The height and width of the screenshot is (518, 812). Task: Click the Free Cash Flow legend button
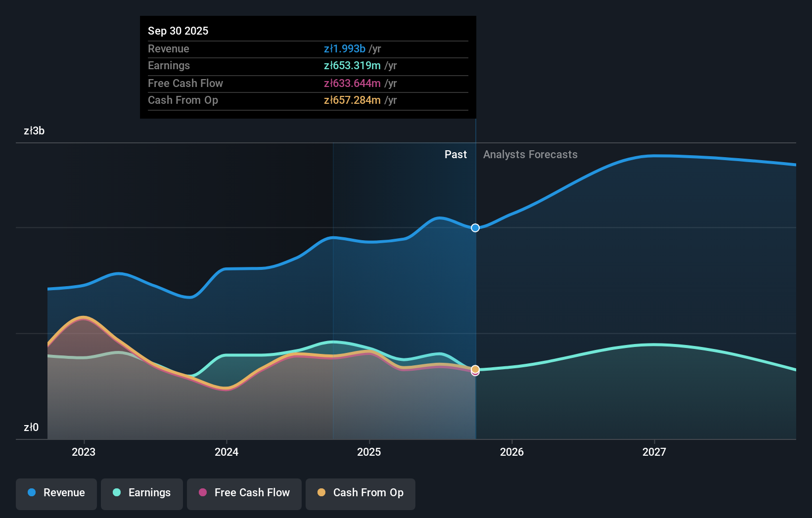(244, 493)
